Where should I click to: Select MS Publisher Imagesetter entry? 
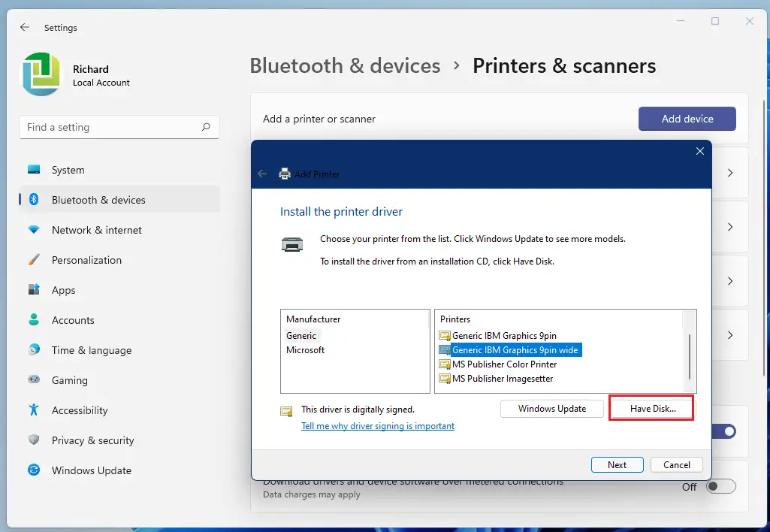tap(503, 378)
